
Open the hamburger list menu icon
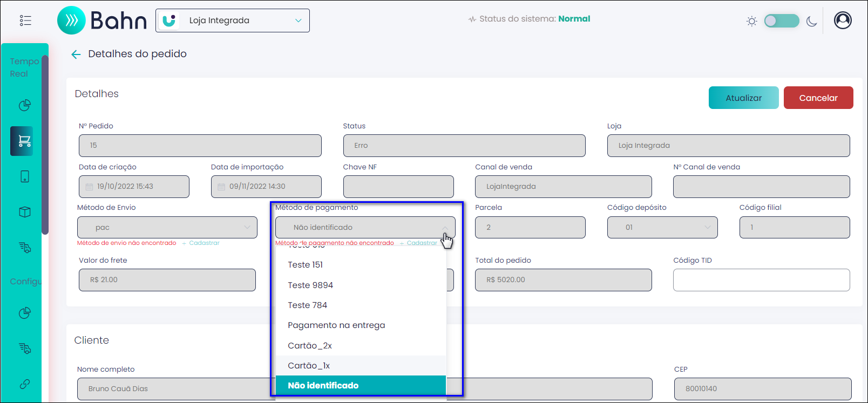pyautogui.click(x=25, y=21)
